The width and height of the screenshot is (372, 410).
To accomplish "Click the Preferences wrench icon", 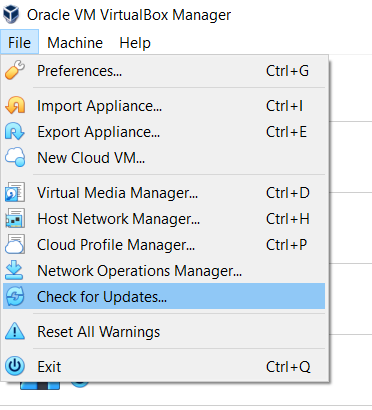I will 15,70.
